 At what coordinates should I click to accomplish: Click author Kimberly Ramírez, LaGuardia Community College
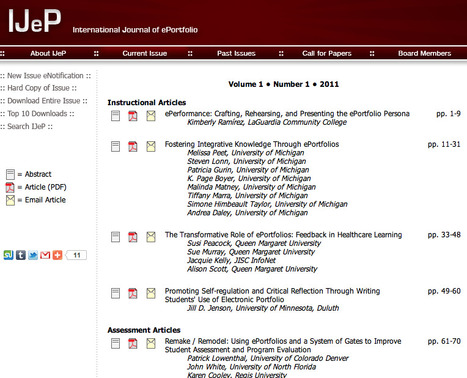pyautogui.click(x=267, y=122)
